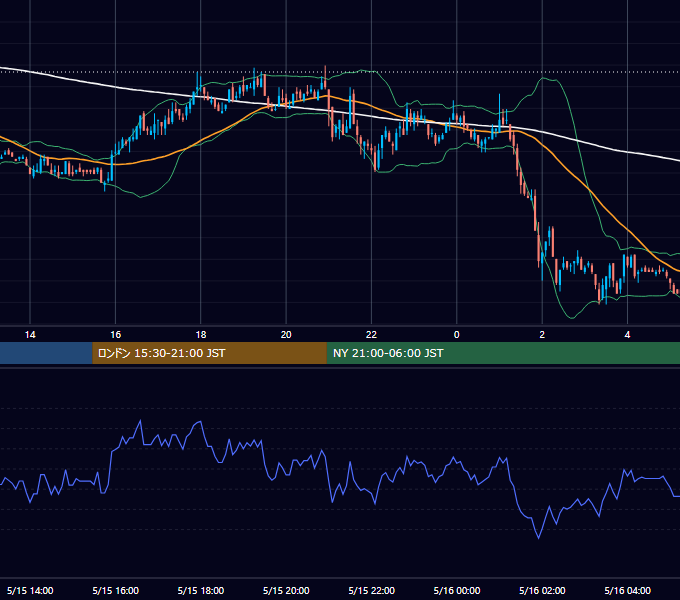The image size is (680, 600).
Task: Select the '18' hour label on price axis
Action: [x=201, y=335]
